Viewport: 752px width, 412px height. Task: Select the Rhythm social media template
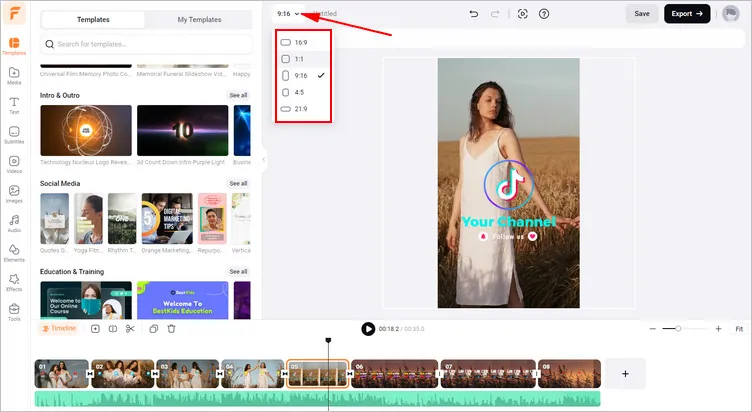point(122,219)
